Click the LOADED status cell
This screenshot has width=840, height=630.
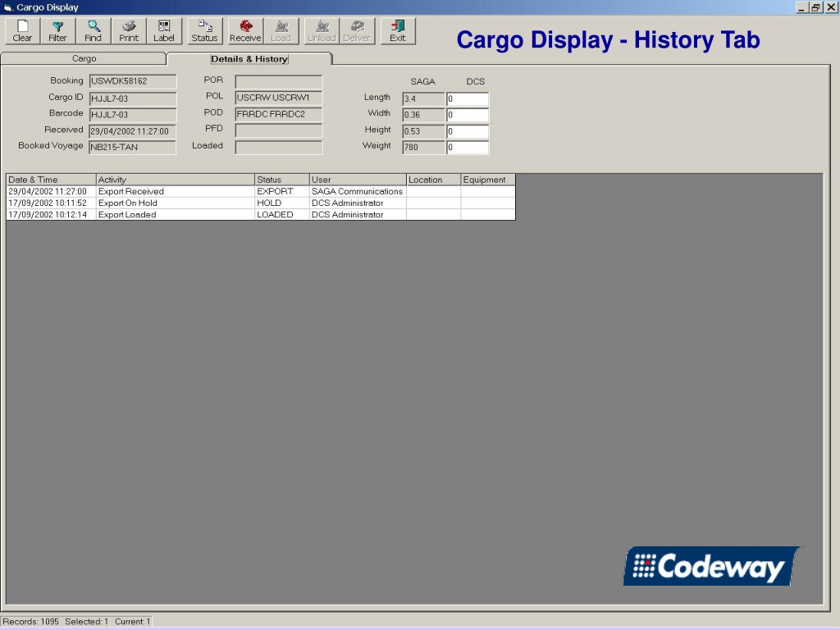click(x=282, y=214)
